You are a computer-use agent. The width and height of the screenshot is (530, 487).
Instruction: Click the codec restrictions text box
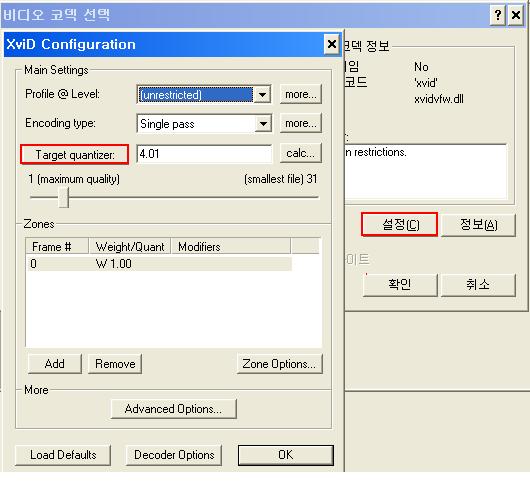[426, 172]
